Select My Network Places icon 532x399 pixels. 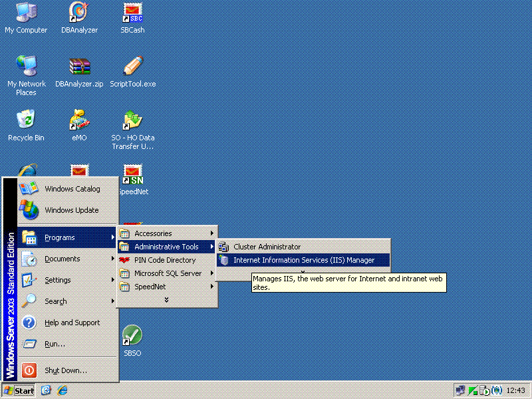point(26,75)
